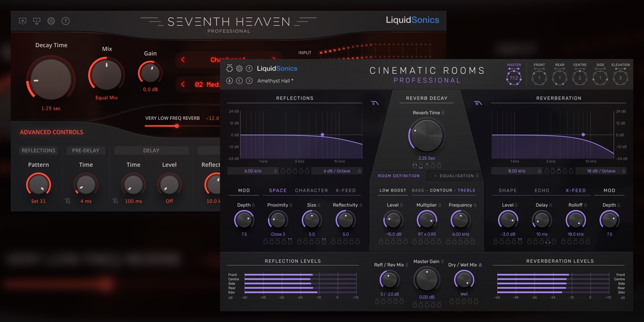Adjust the VERY LOW FREQ REVERB slider
The height and width of the screenshot is (322, 644).
tap(177, 126)
